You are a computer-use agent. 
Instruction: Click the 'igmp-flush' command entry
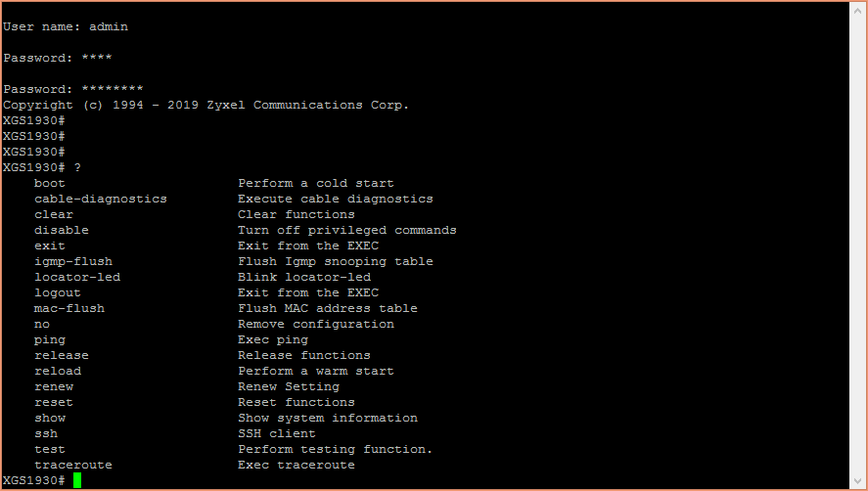click(x=73, y=261)
